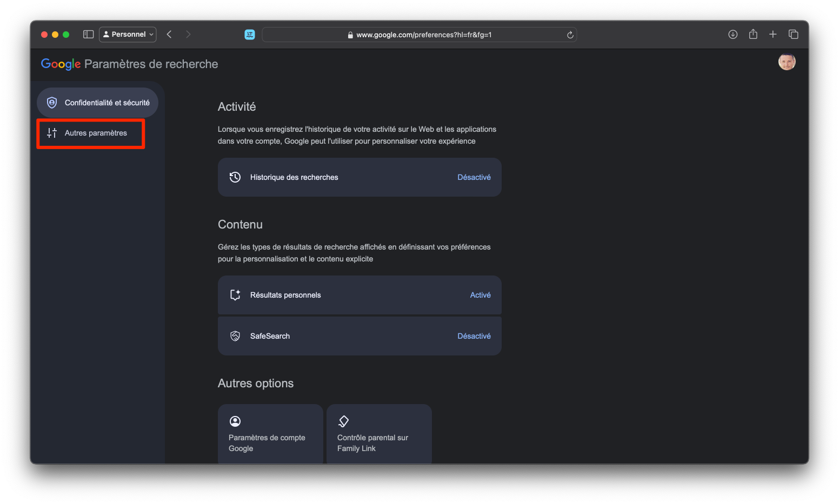Viewport: 839px width, 504px height.
Task: Click the Google logo
Action: (61, 64)
